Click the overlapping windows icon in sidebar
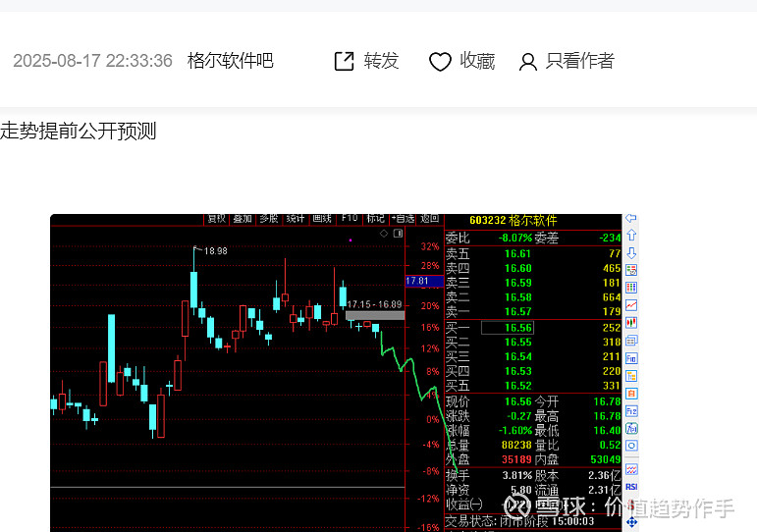The image size is (757, 532). pyautogui.click(x=631, y=341)
